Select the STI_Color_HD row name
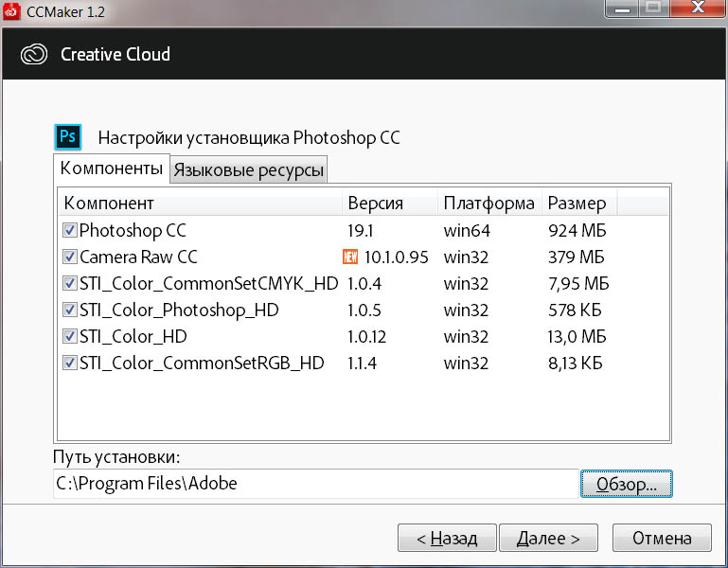Image resolution: width=728 pixels, height=568 pixels. point(133,336)
